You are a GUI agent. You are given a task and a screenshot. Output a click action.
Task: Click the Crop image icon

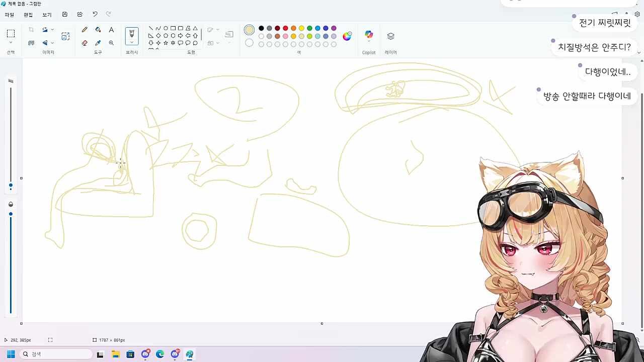click(x=31, y=30)
